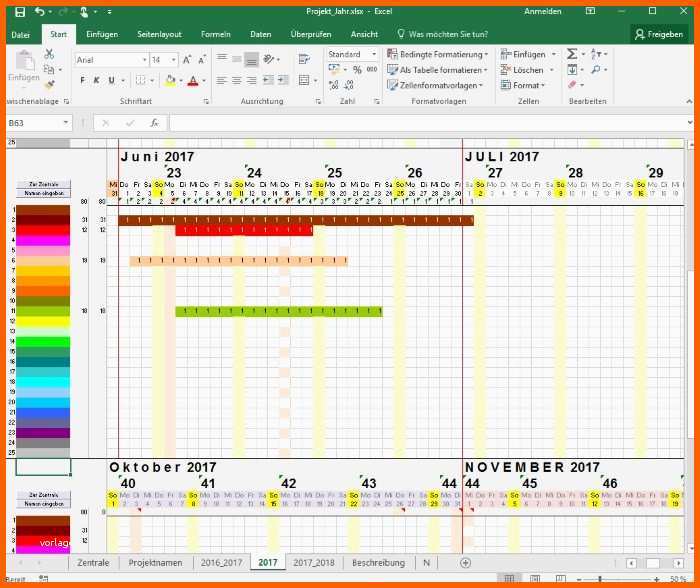Copy selection via the copy icon
The height and width of the screenshot is (588, 700).
coord(49,69)
